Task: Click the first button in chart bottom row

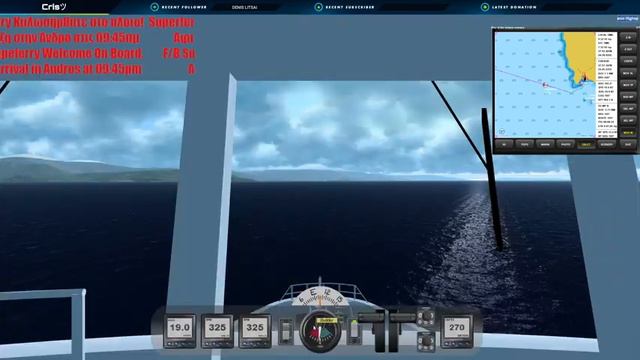Action: (x=504, y=144)
